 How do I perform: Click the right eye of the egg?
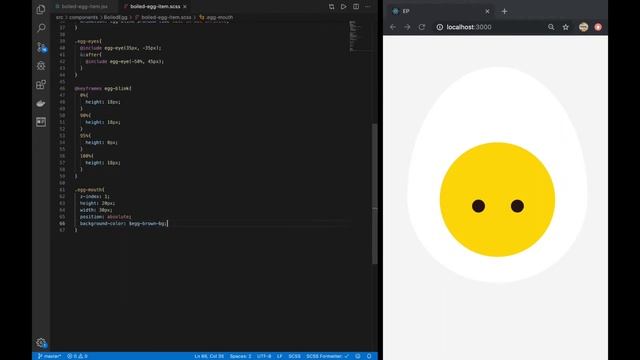coord(517,206)
